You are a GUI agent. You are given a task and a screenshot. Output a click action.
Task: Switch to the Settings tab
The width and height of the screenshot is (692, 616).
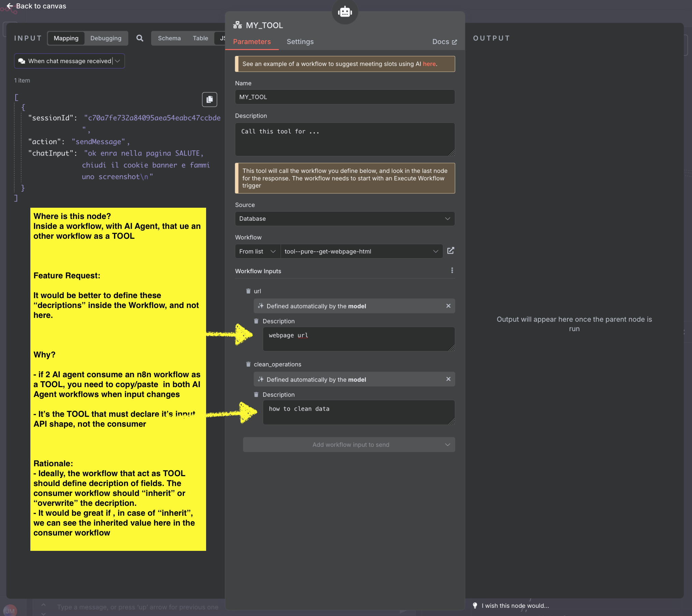pyautogui.click(x=300, y=42)
